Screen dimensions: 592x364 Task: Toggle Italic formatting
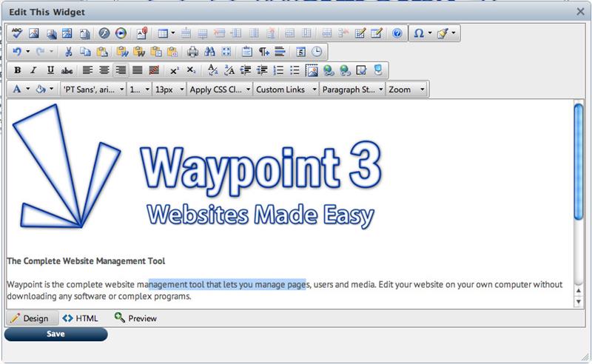33,70
